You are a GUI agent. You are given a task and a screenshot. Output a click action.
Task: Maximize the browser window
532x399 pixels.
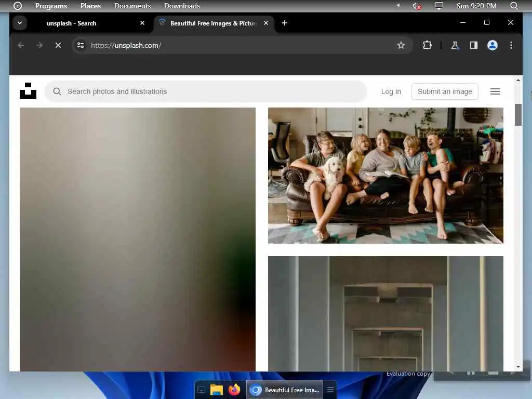[486, 22]
